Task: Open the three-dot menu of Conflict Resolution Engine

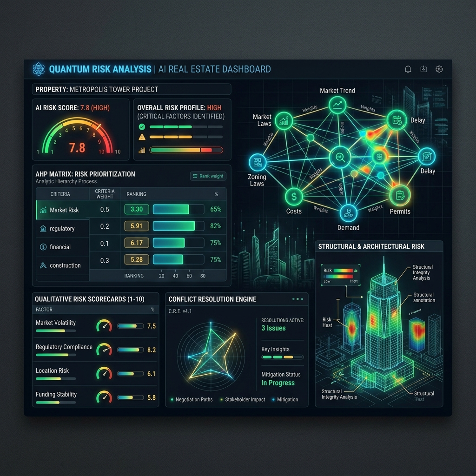Action: [297, 299]
